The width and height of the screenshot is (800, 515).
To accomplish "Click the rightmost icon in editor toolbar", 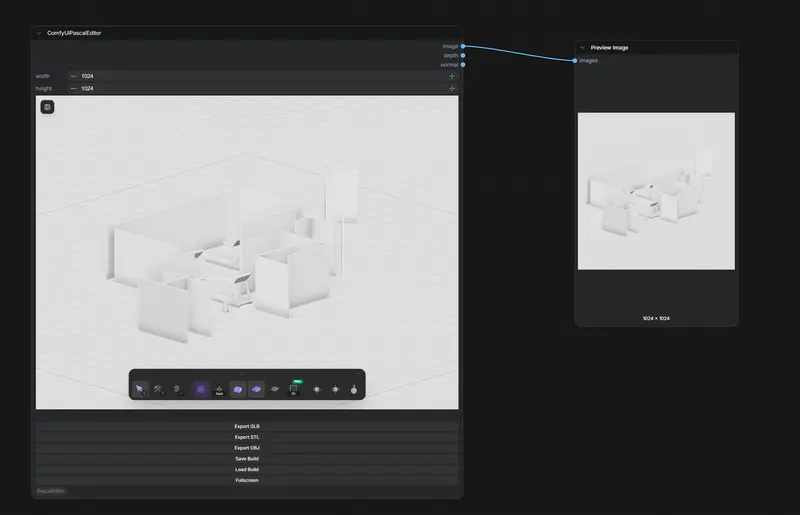I will coord(353,388).
